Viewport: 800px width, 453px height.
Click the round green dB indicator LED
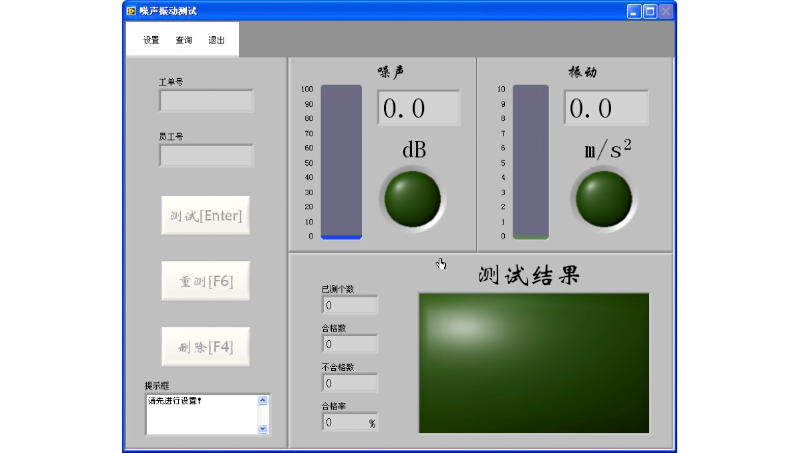pyautogui.click(x=412, y=199)
